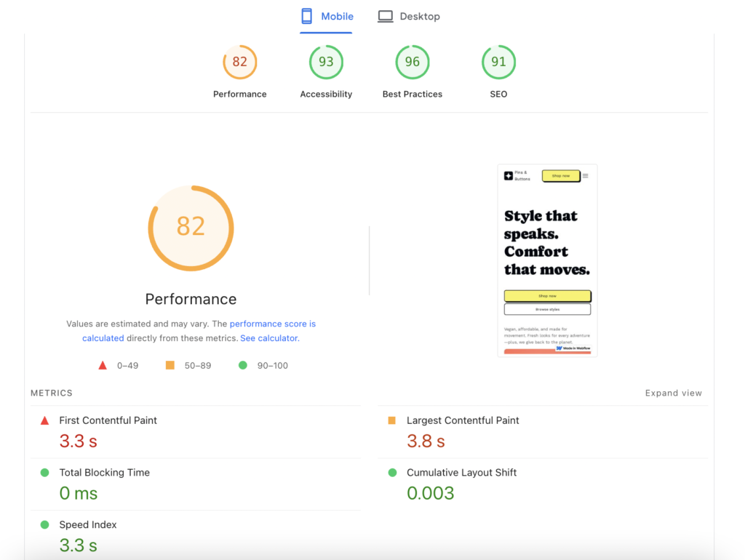
Task: Click the desktop monitor icon
Action: [385, 16]
